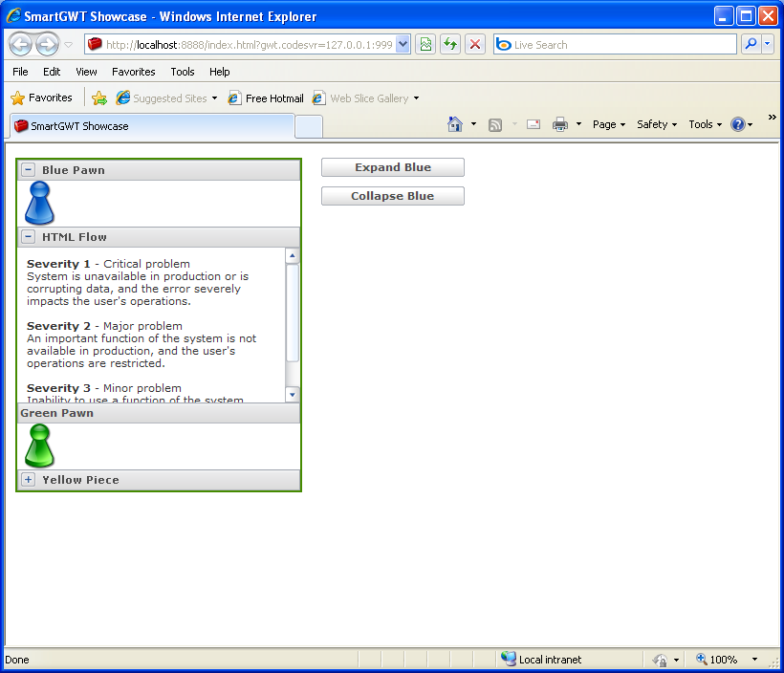The image size is (784, 673).
Task: Click the Add to Favorites star icon
Action: [x=98, y=98]
